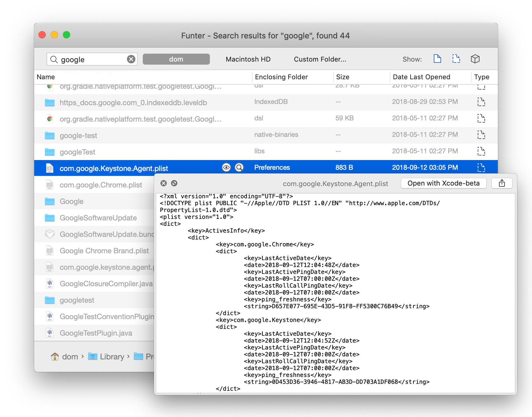Click 883 B size cell

coord(344,167)
